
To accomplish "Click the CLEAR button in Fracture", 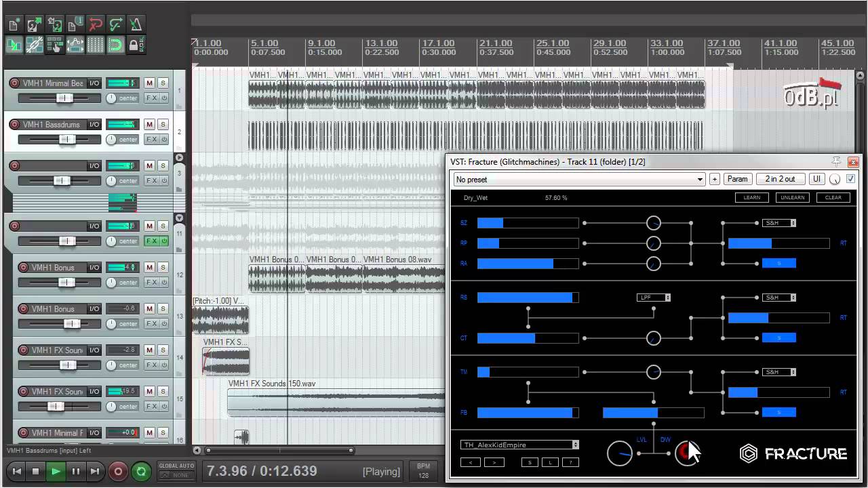I will click(833, 197).
